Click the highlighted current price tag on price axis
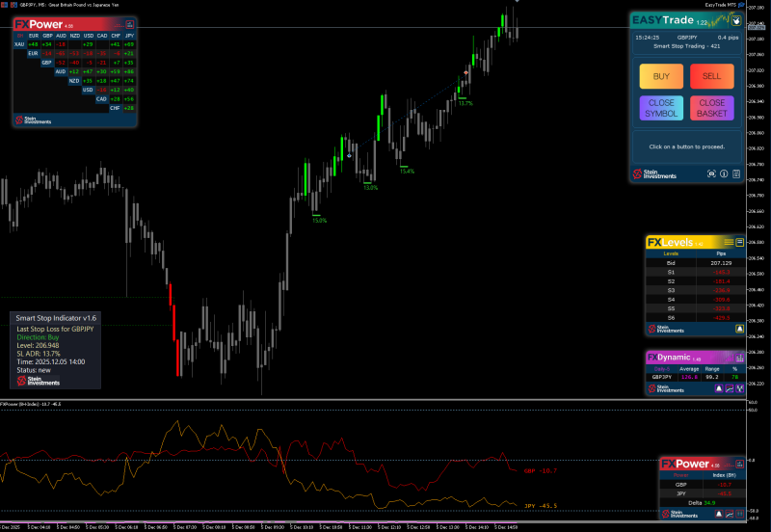 757,27
